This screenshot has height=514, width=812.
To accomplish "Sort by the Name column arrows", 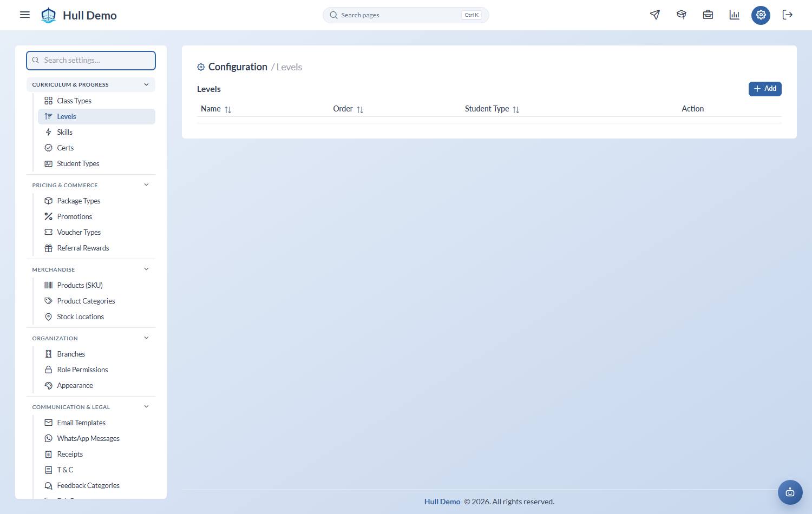I will click(228, 109).
